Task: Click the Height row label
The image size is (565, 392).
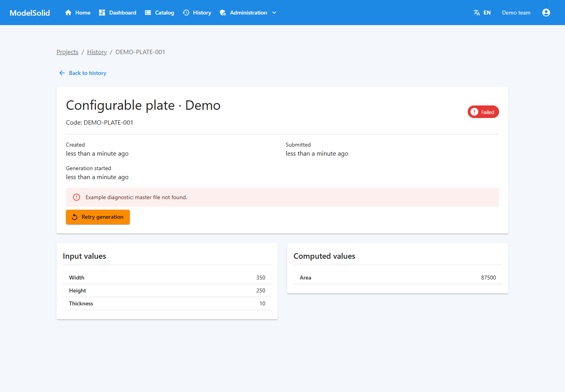Action: tap(78, 290)
